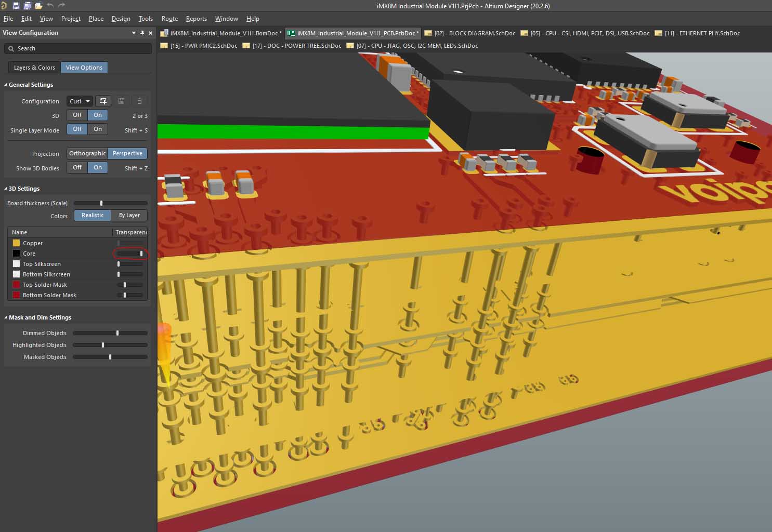
Task: Switch projection to Orthographic
Action: pos(87,154)
